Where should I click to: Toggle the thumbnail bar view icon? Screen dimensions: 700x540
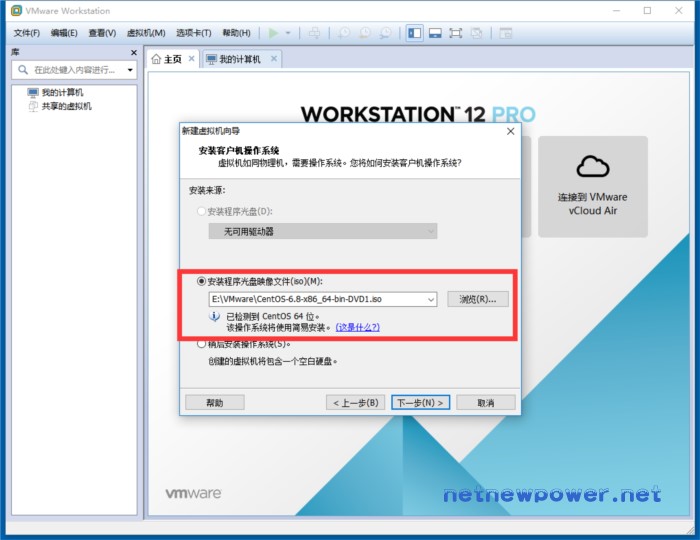[x=435, y=33]
